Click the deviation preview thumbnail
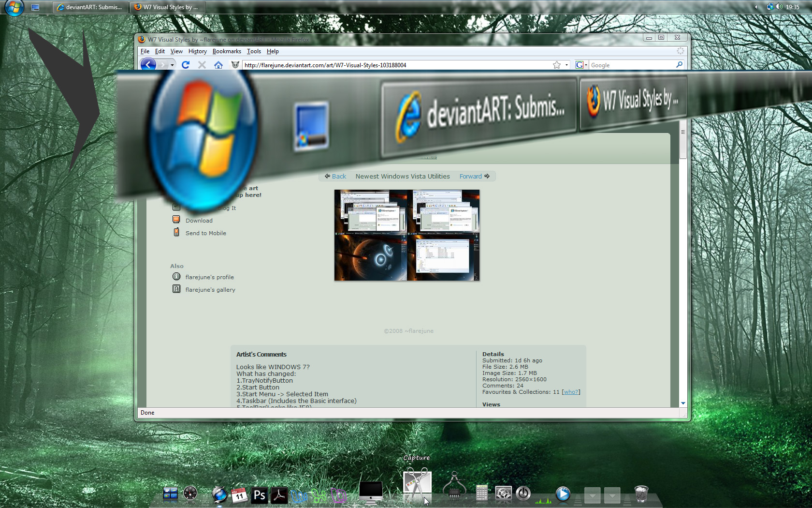Screen dimensions: 812x508 pyautogui.click(x=407, y=235)
